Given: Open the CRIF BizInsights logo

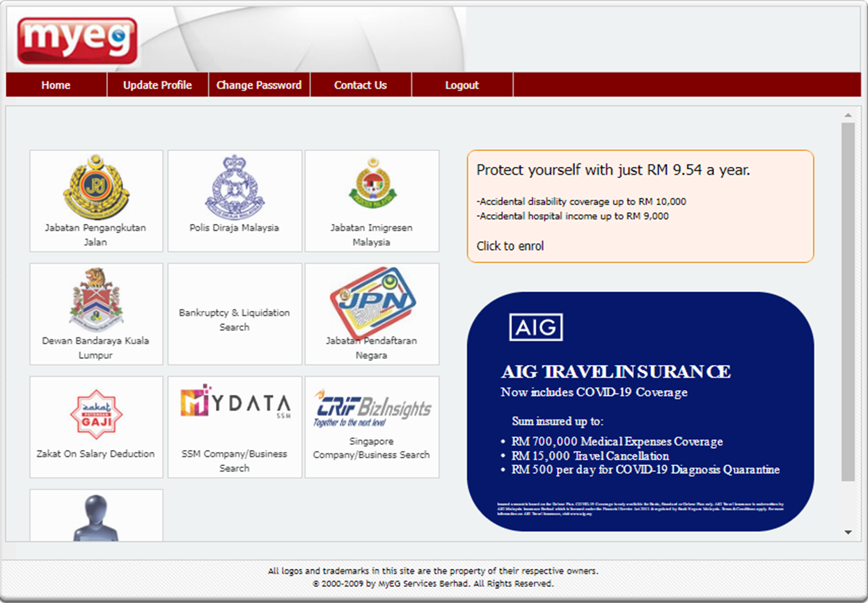Looking at the screenshot, I should coord(372,408).
